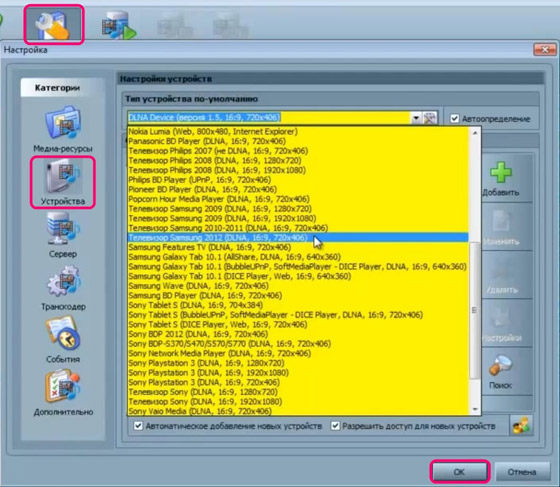
Task: Toggle Автоматическое добавление новых устройств checkbox
Action: point(138,426)
